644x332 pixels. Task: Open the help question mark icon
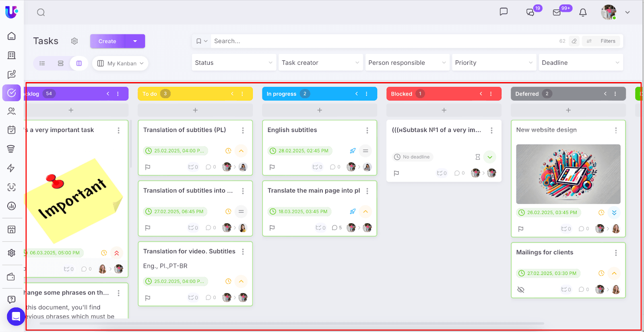12,299
